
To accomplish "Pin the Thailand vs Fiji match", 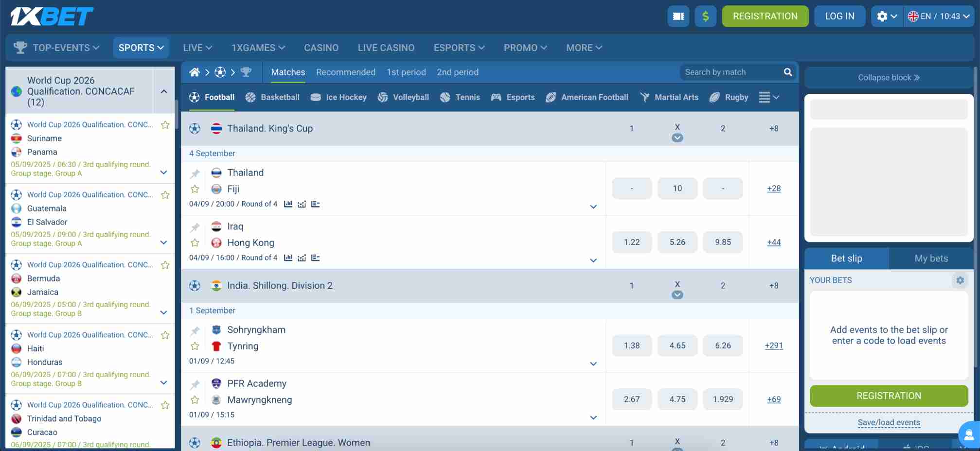I will tap(195, 173).
